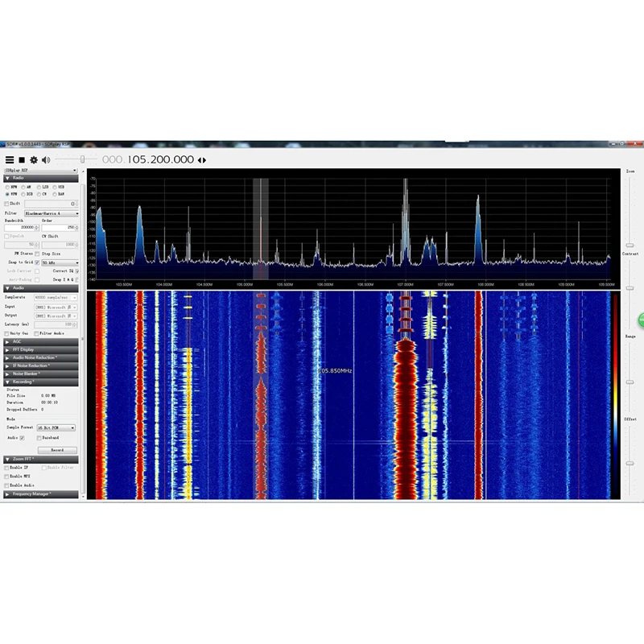The height and width of the screenshot is (644, 644).
Task: Open the Samplerate dropdown
Action: (x=56, y=297)
